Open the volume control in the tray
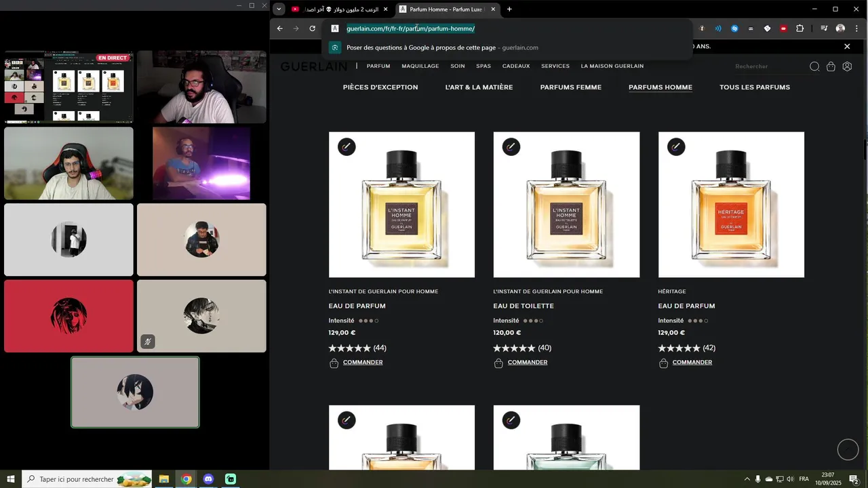The height and width of the screenshot is (488, 868). point(790,479)
